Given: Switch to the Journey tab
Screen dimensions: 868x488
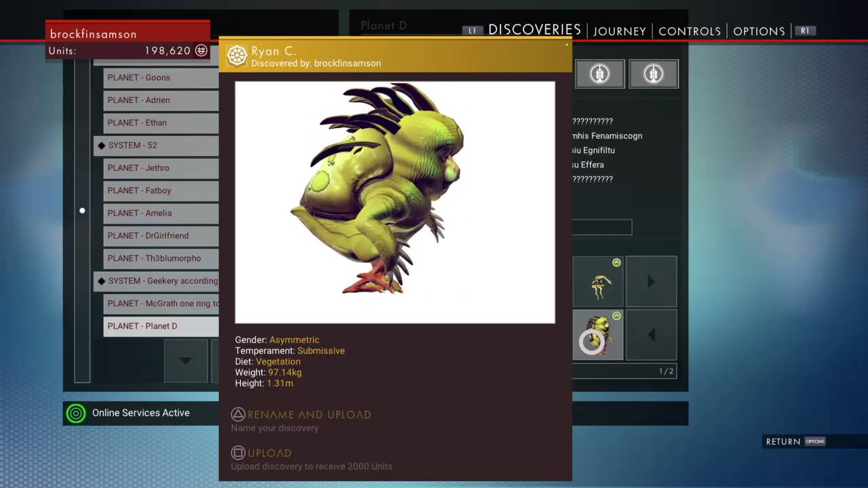Looking at the screenshot, I should tap(620, 31).
